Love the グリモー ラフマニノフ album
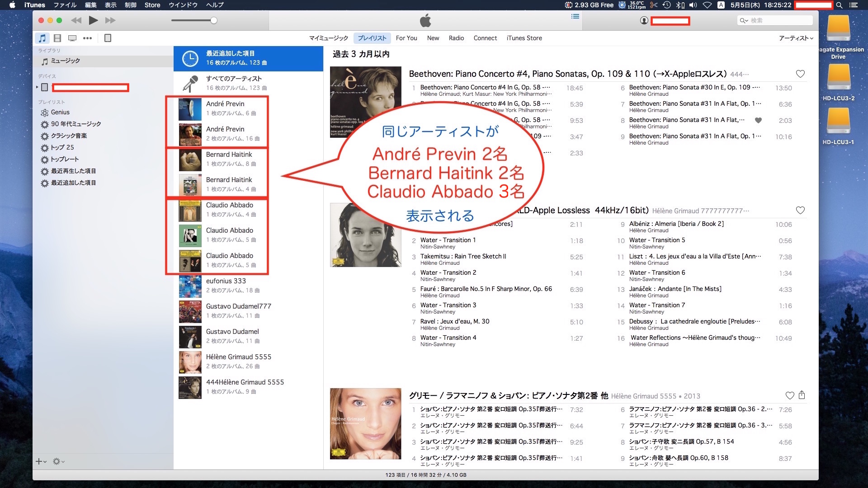 pyautogui.click(x=790, y=395)
